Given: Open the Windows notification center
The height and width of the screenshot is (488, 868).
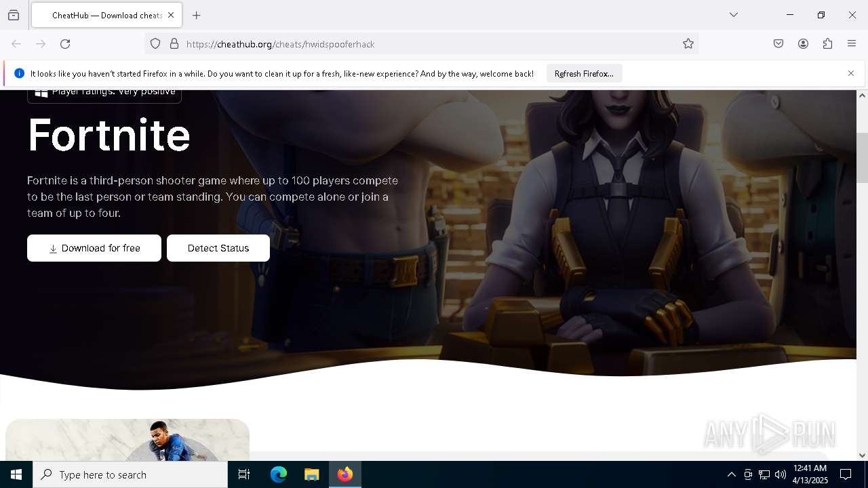Looking at the screenshot, I should pyautogui.click(x=846, y=474).
